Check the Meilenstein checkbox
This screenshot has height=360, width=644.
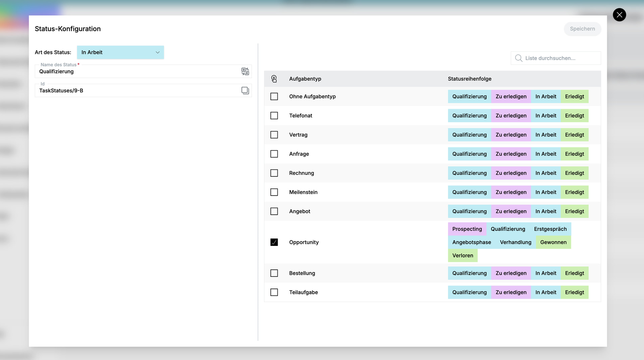click(x=274, y=192)
